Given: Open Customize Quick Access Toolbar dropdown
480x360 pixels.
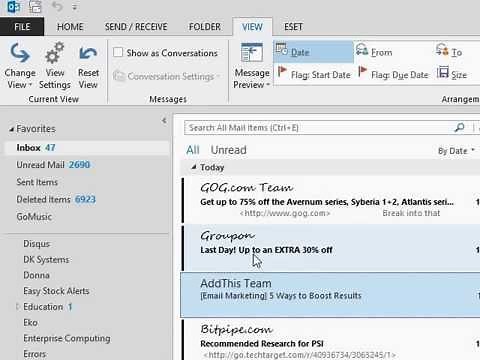Looking at the screenshot, I should tap(75, 7).
